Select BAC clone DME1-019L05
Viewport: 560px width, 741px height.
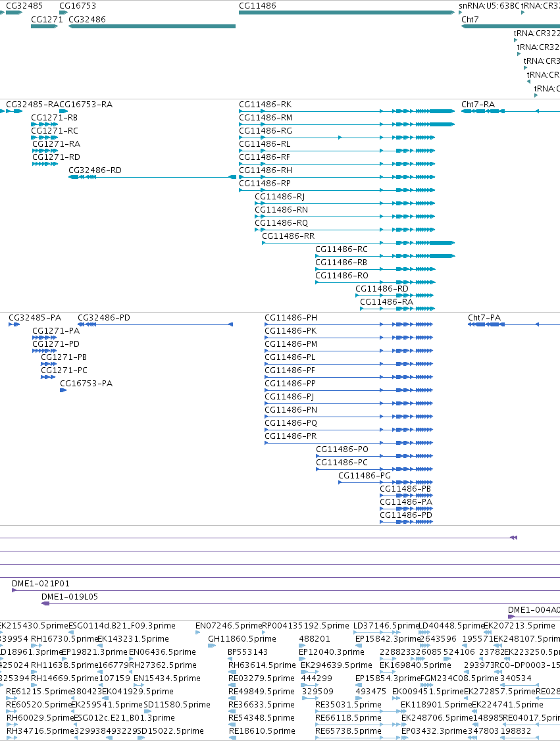70,597
